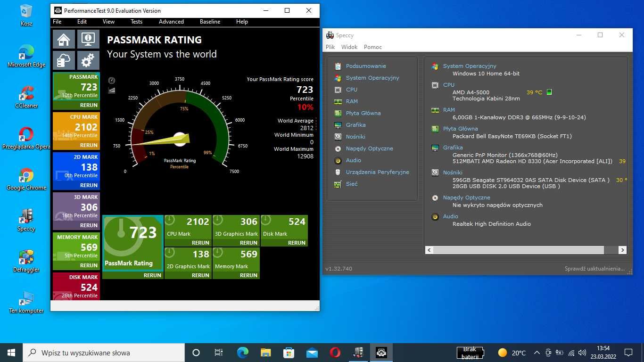This screenshot has width=644, height=362.
Task: Rerun the Memory Mark summary tile
Action: 248,275
